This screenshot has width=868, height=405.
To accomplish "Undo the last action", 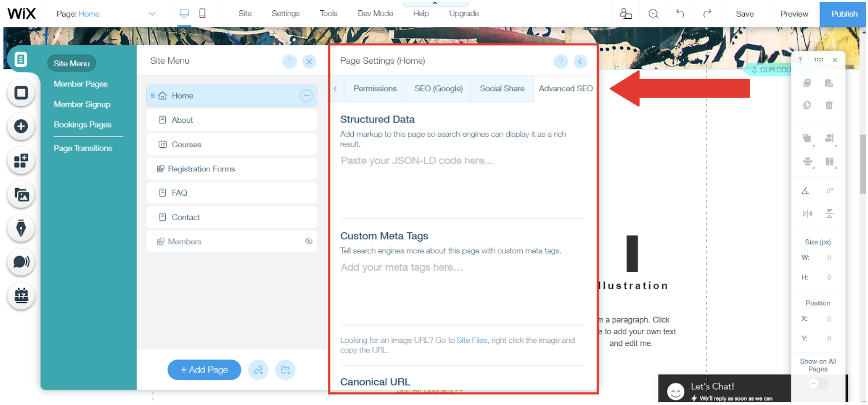I will (680, 13).
